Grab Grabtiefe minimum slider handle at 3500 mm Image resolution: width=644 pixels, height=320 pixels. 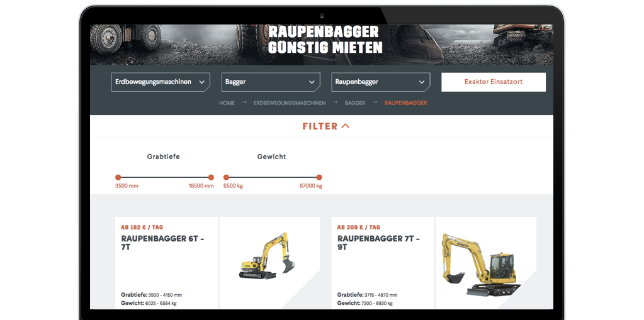(118, 177)
